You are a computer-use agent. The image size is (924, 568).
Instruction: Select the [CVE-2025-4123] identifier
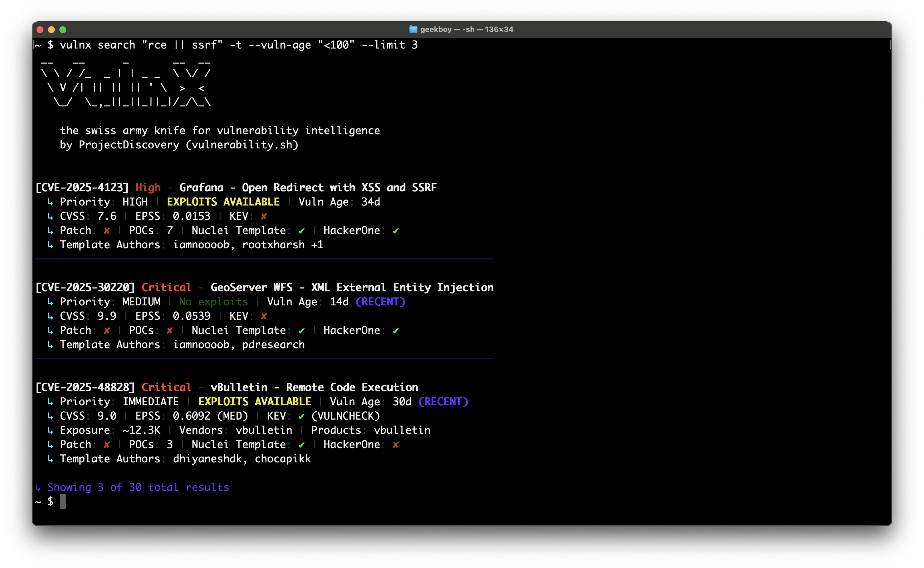(x=82, y=188)
